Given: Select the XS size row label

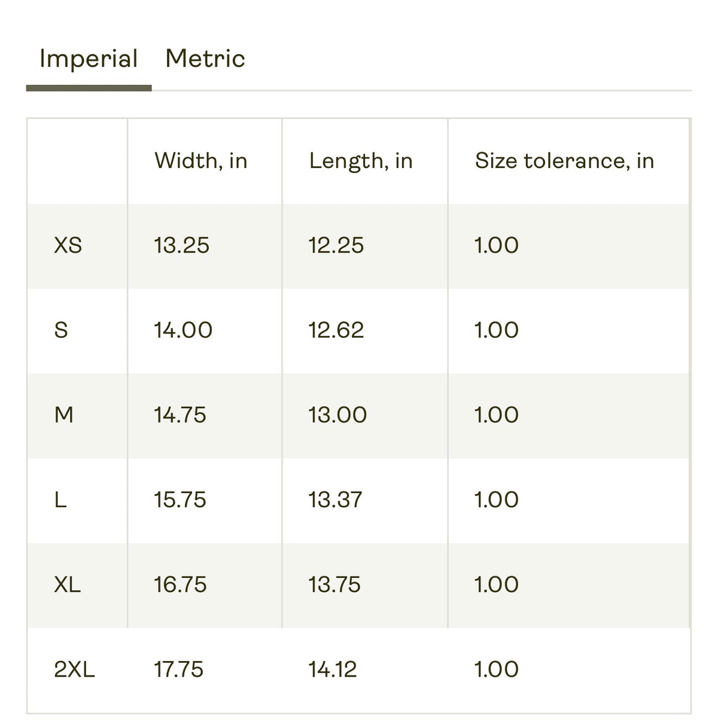Looking at the screenshot, I should coord(68,245).
